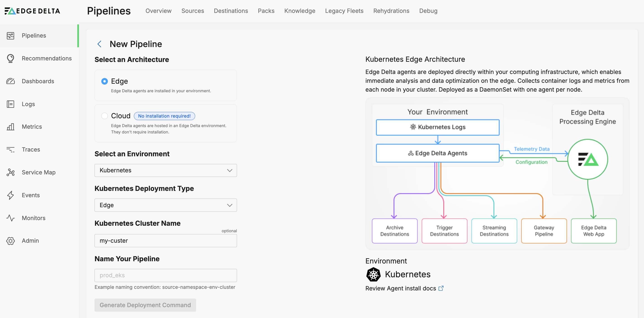Go back using the blue chevron arrow
The width and height of the screenshot is (644, 318).
(x=99, y=44)
